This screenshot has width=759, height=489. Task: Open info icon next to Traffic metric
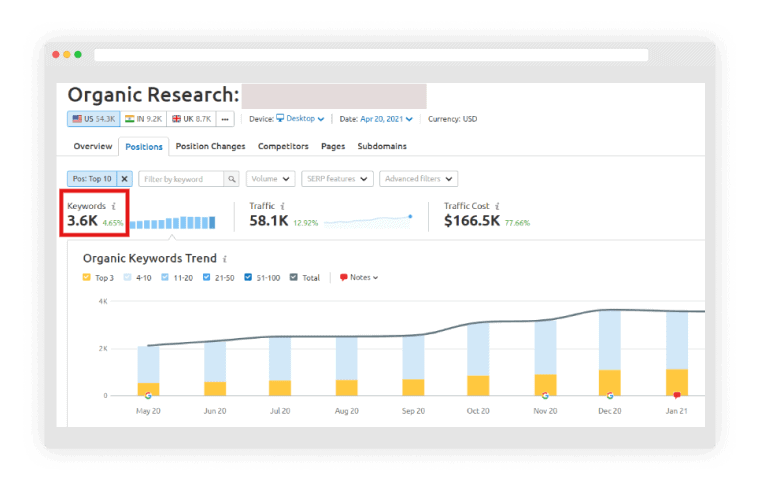pos(284,206)
